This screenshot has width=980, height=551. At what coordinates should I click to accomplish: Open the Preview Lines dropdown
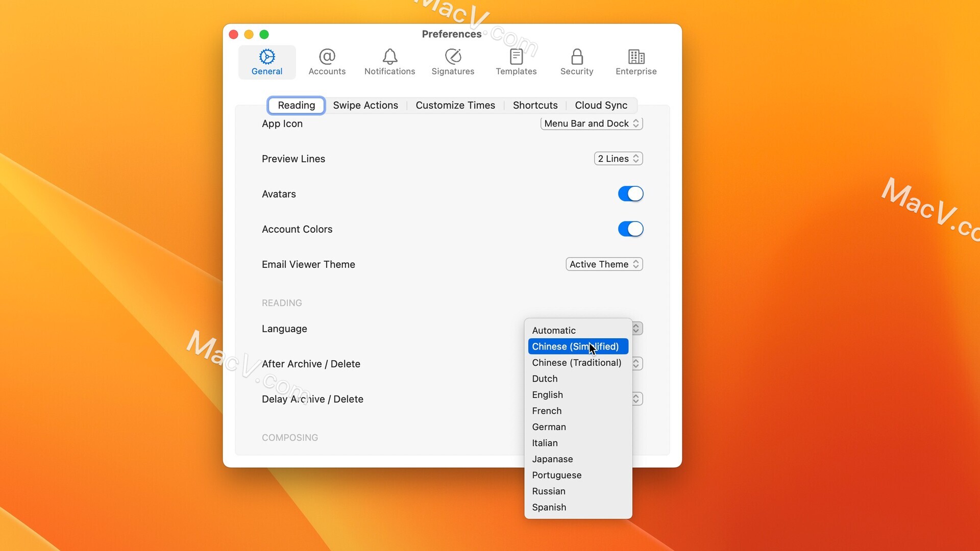(619, 159)
